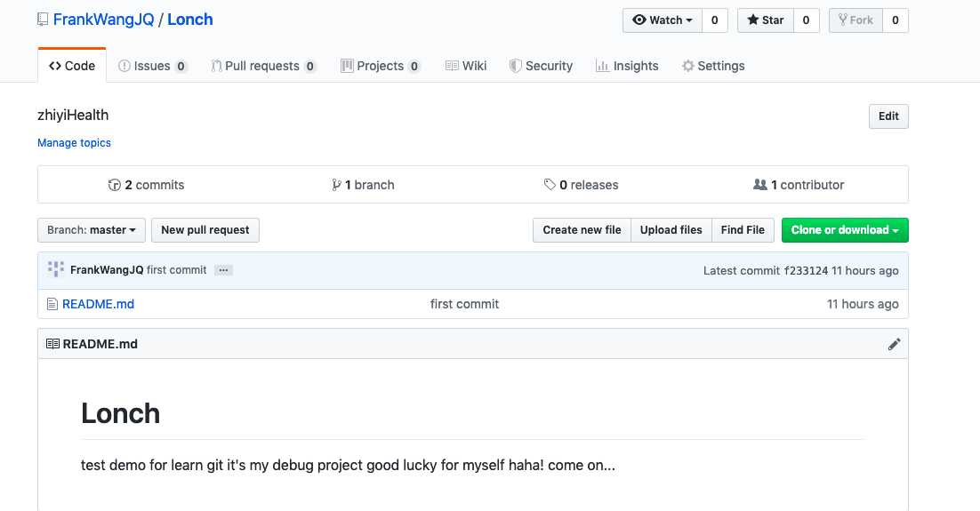This screenshot has height=511, width=980.
Task: Click the Fork button
Action: (855, 20)
